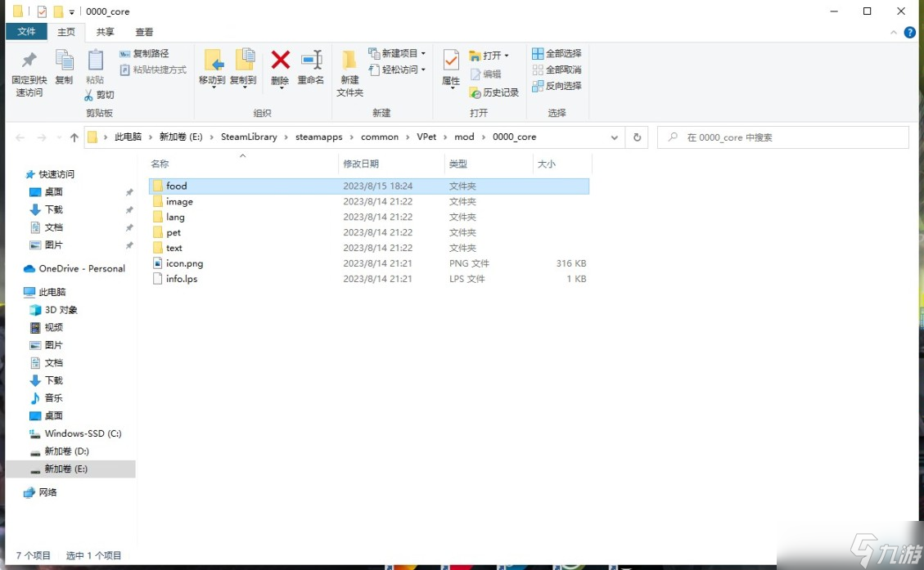
Task: Click the search box for 0000_core
Action: [x=783, y=137]
